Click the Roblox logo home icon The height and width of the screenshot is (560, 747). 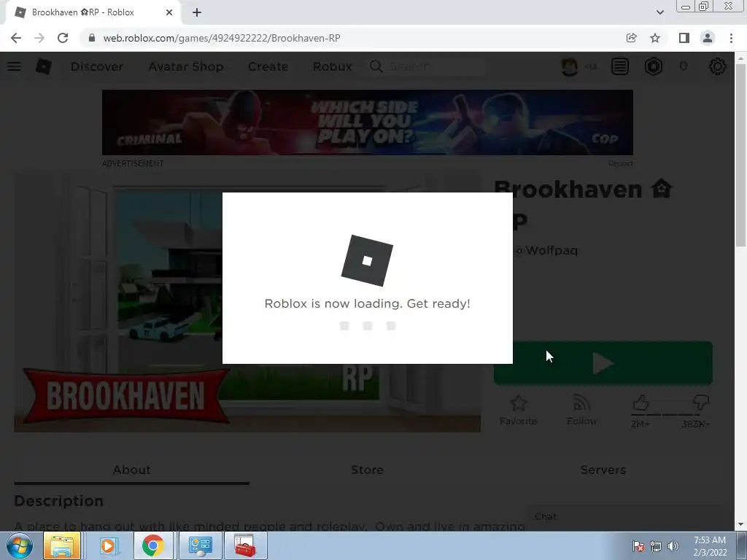coord(43,66)
